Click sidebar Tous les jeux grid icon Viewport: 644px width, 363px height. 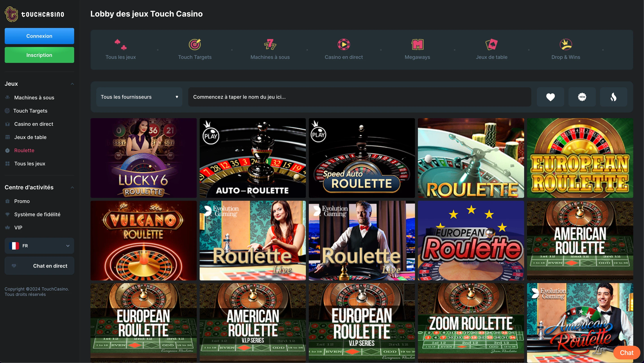7,164
